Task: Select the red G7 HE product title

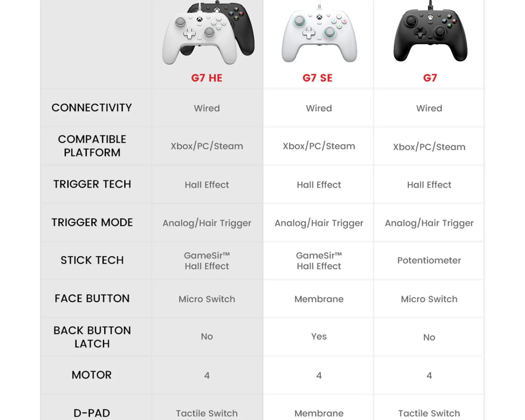Action: coord(207,78)
